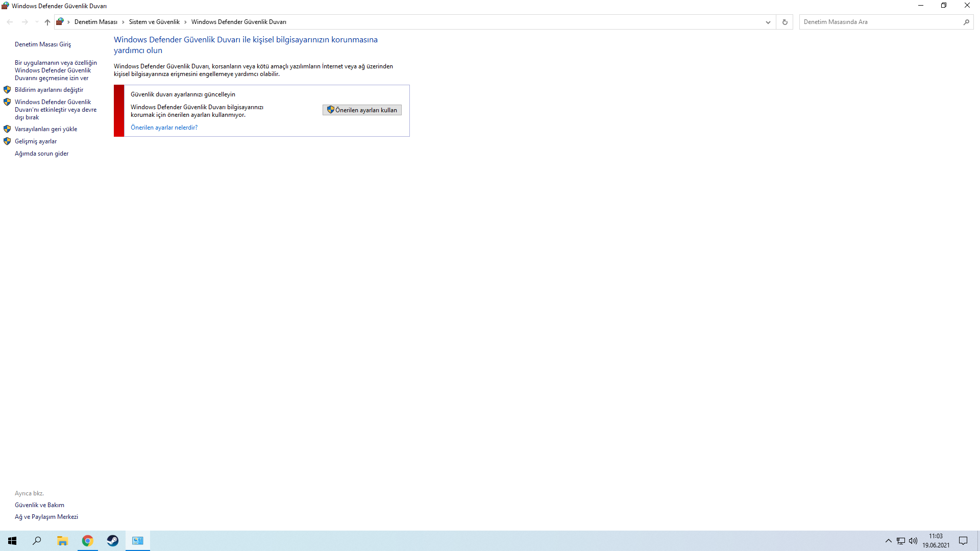
Task: Click Denetim Masası breadcrumb item
Action: coord(96,22)
